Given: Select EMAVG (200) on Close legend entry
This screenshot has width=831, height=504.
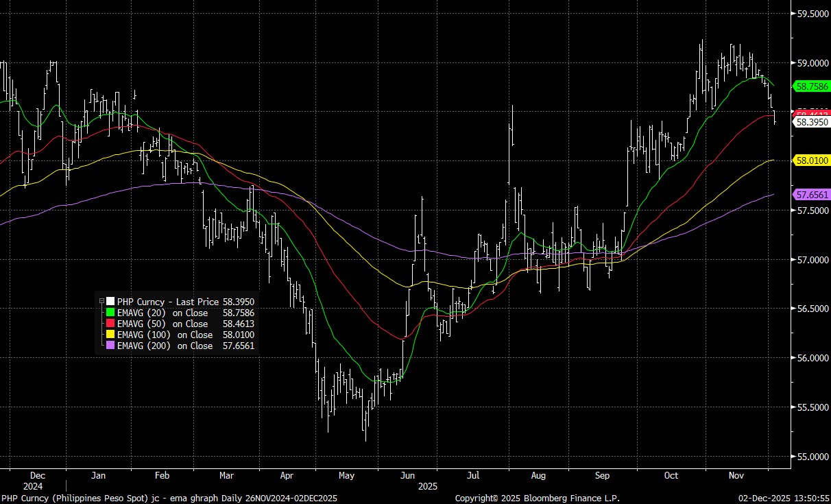Looking at the screenshot, I should coord(165,346).
